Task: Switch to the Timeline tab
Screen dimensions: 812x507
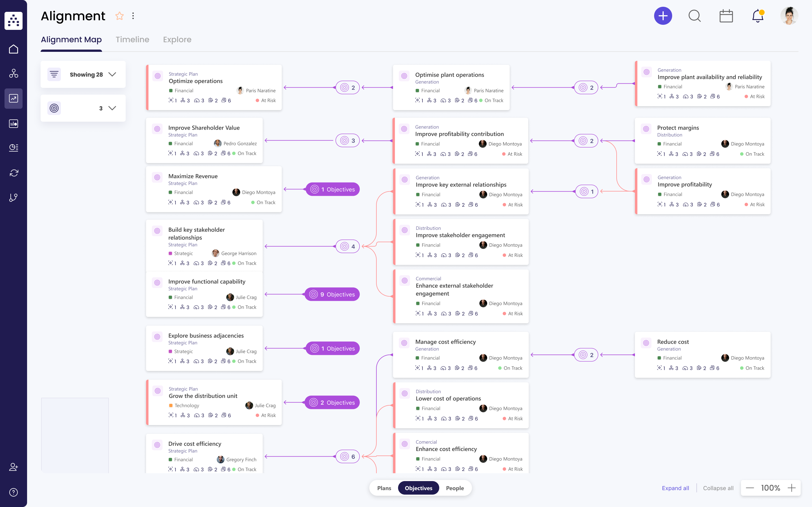Action: 132,39
